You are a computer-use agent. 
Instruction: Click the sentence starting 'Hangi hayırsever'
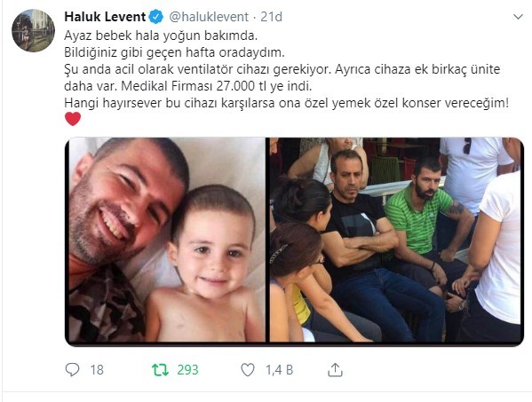(x=287, y=103)
